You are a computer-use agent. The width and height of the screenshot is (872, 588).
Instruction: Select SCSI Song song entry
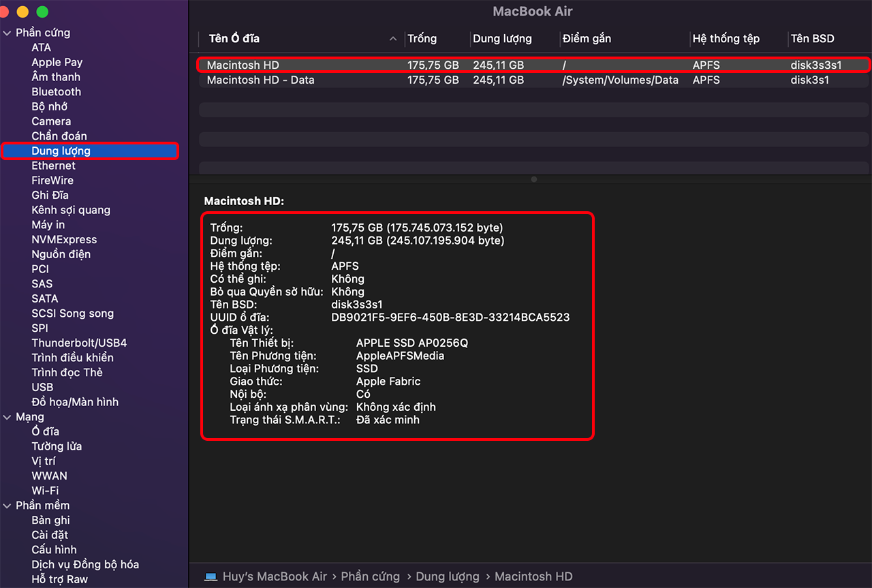[72, 313]
